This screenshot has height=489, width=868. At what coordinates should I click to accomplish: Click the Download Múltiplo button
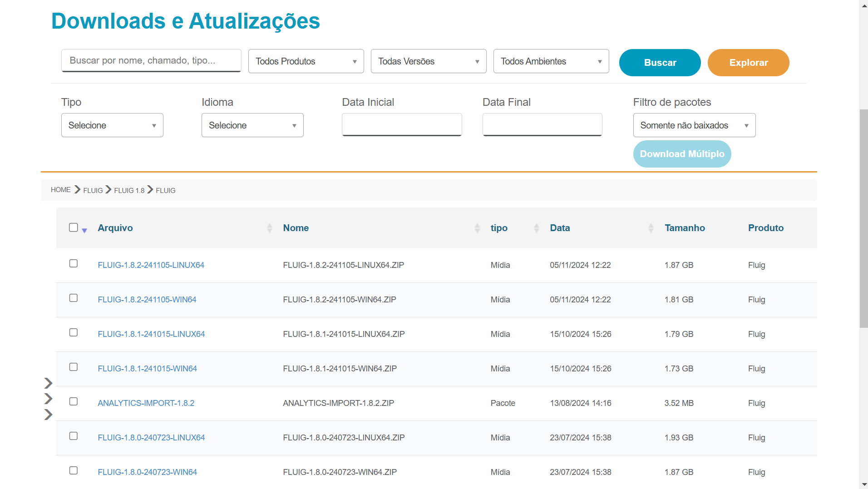(682, 154)
